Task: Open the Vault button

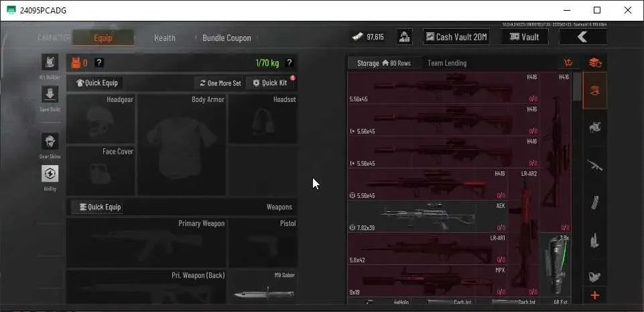Action: tap(524, 37)
